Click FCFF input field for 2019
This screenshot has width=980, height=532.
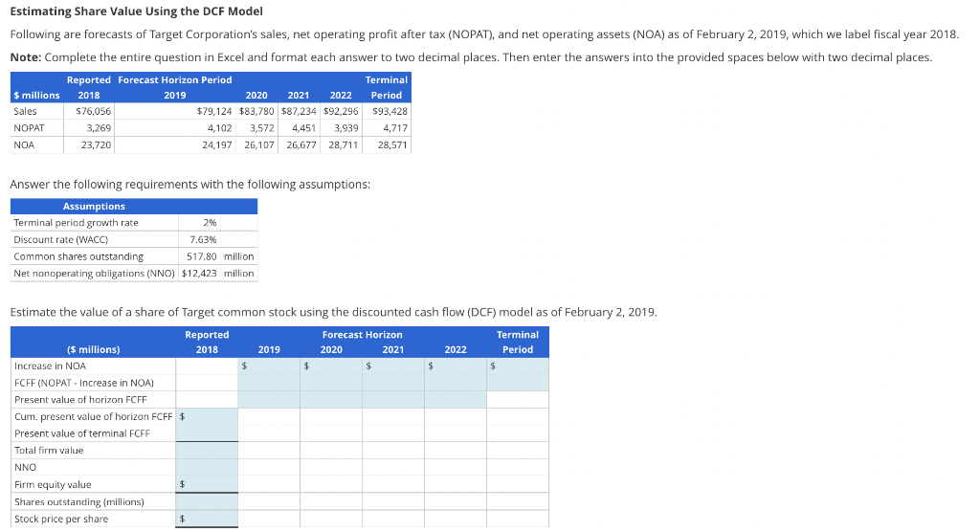tap(269, 383)
